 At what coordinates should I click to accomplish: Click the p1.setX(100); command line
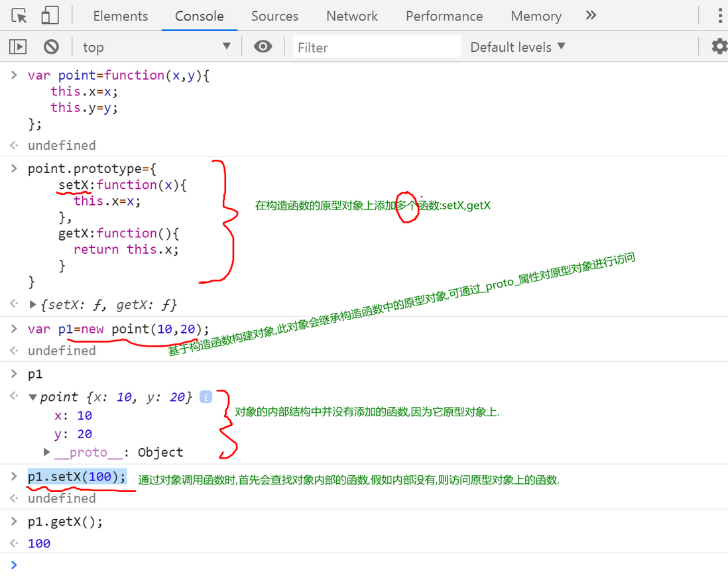coord(77,477)
